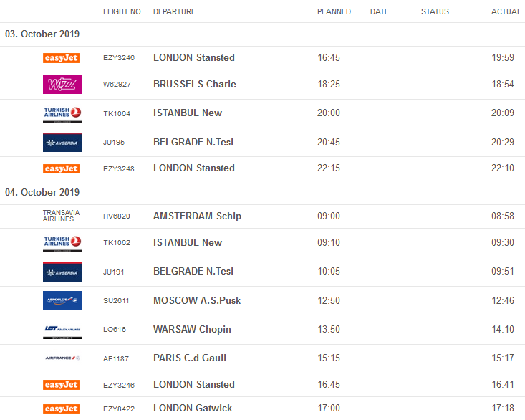Click the PLANNED column header
Image resolution: width=525 pixels, height=420 pixels.
click(x=334, y=11)
